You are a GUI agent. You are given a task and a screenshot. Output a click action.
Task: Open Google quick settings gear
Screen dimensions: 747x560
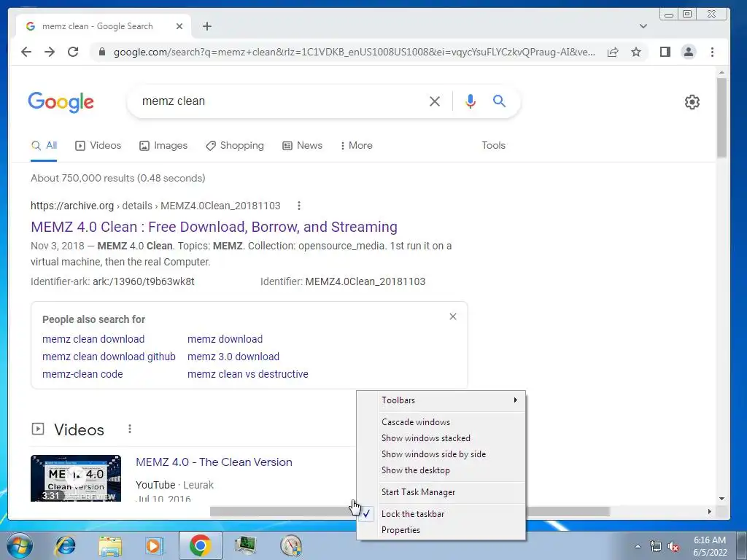(692, 102)
